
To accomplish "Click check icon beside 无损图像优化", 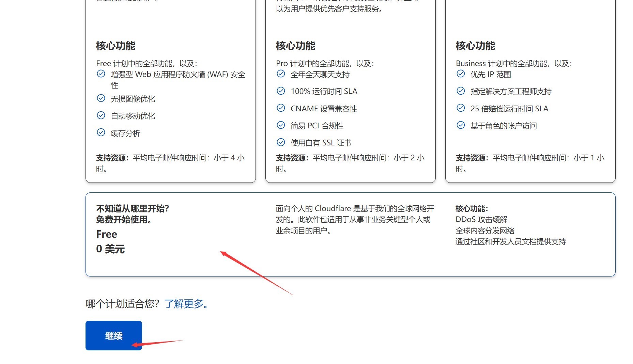I will click(101, 98).
